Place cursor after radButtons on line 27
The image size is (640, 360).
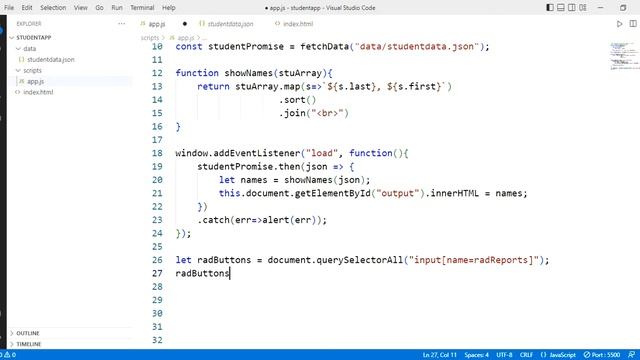pos(230,273)
